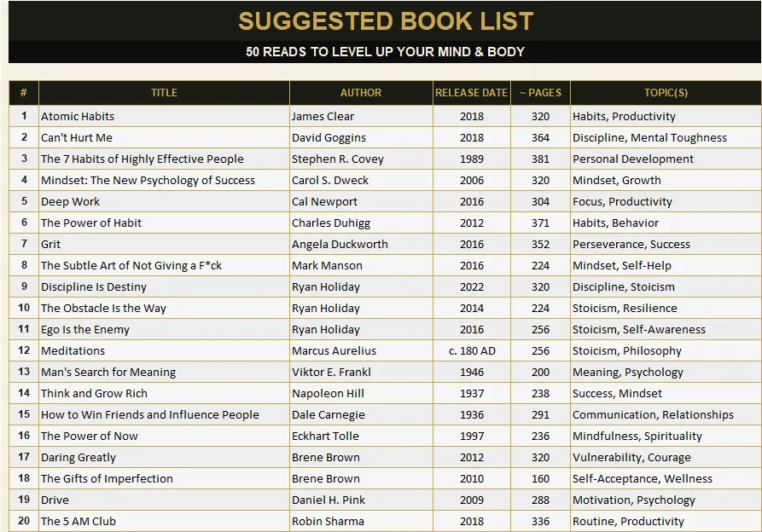Select the c. 180 AD release date cell
This screenshot has width=762, height=532.
(x=471, y=350)
